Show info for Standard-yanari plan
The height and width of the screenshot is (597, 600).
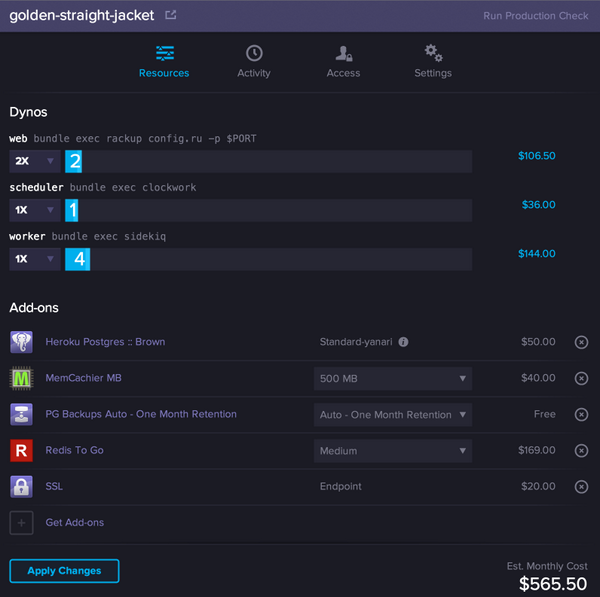click(x=403, y=342)
